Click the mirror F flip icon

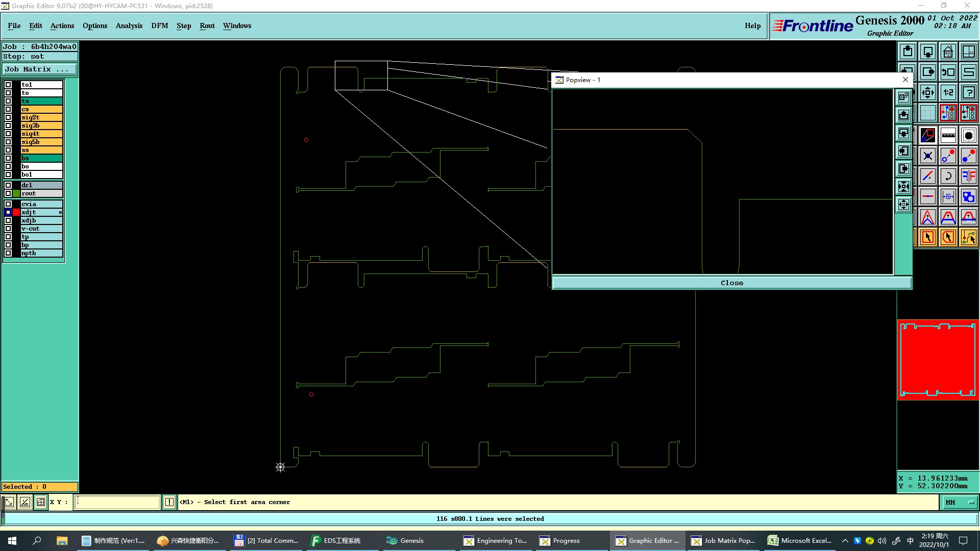tap(968, 176)
